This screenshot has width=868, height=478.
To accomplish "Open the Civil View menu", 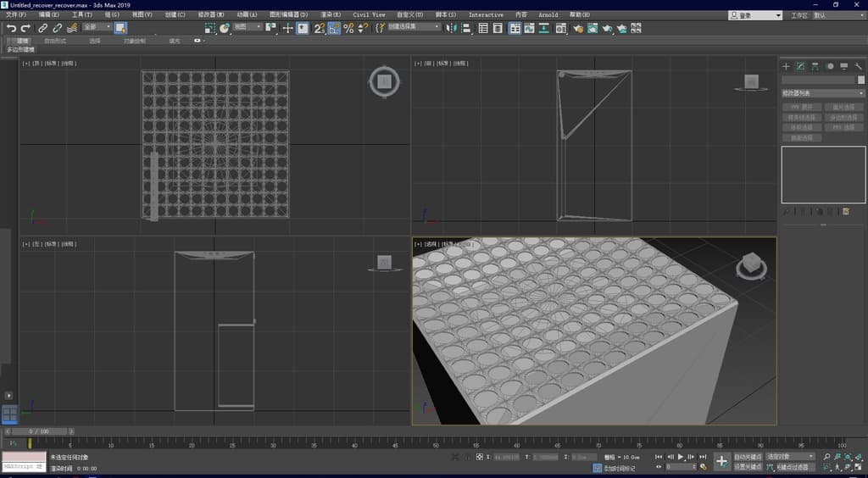I will pyautogui.click(x=369, y=14).
